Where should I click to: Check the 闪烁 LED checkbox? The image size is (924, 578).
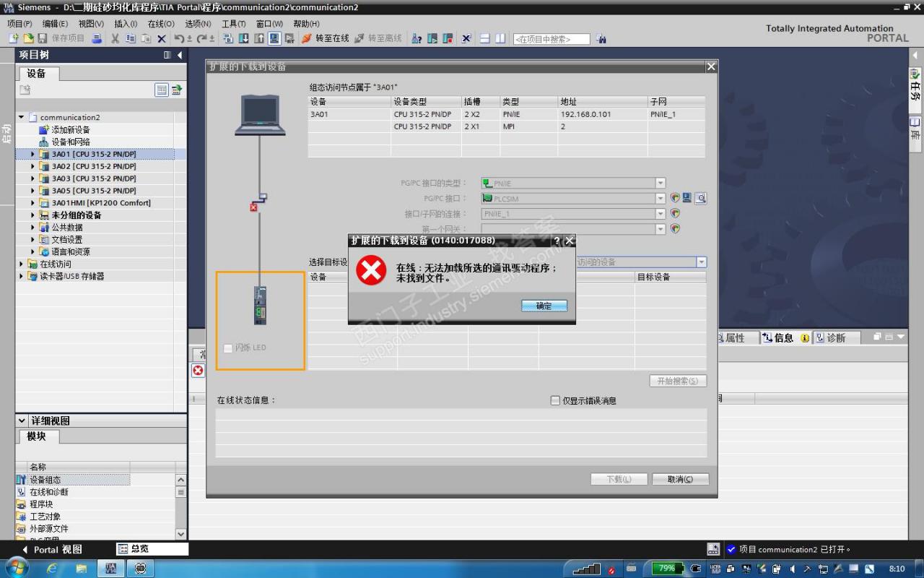click(x=228, y=348)
